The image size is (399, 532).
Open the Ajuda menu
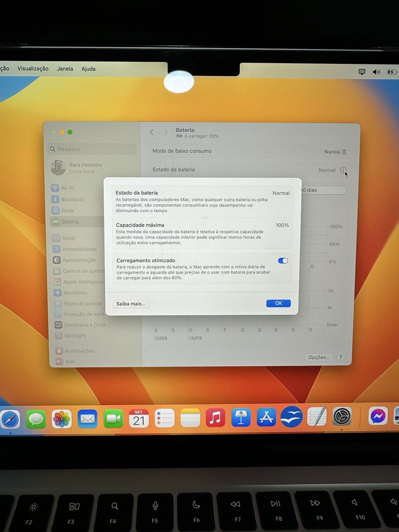88,69
